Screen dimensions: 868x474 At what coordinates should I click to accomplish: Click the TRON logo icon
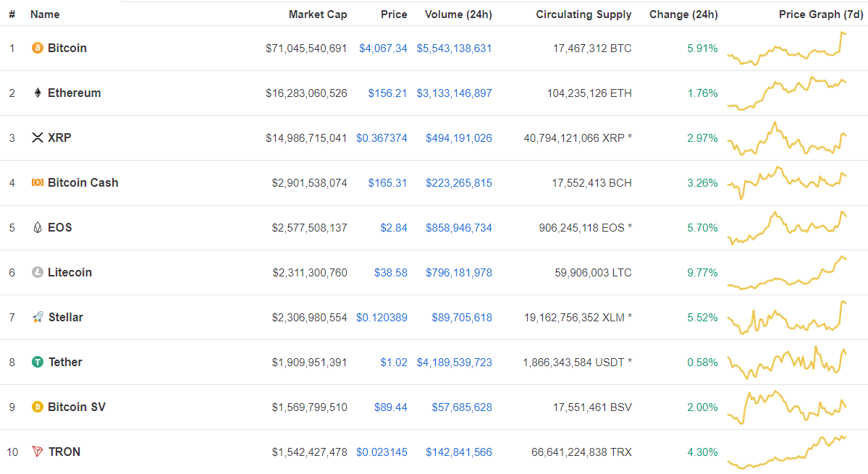tap(37, 452)
